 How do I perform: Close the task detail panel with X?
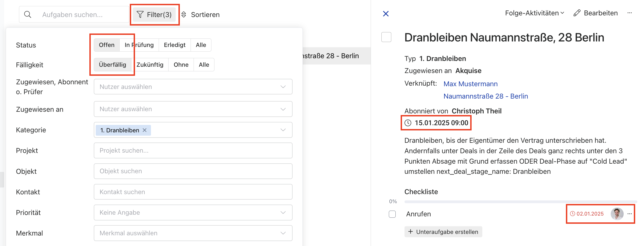[x=386, y=14]
